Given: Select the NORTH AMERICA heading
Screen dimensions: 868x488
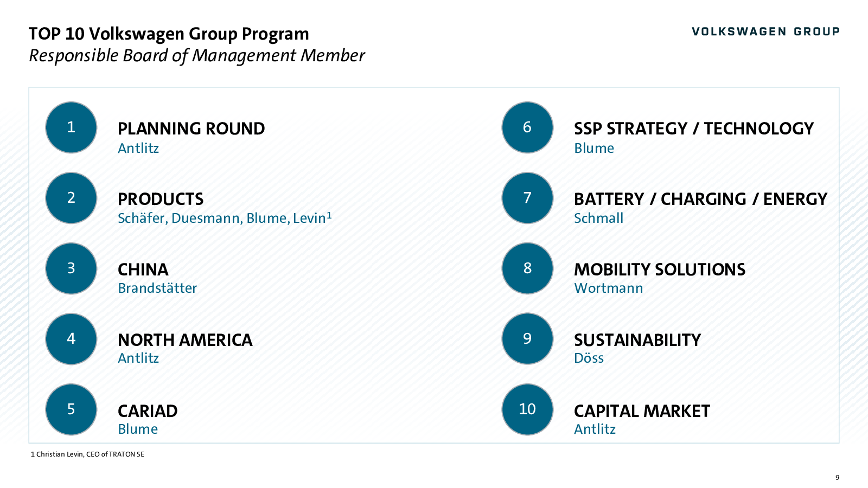Looking at the screenshot, I should (x=185, y=341).
